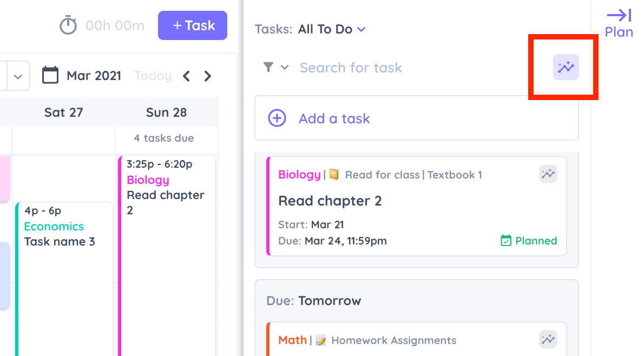Click the Start: Mar 21 text
Viewport: 644px width, 356px height.
311,225
